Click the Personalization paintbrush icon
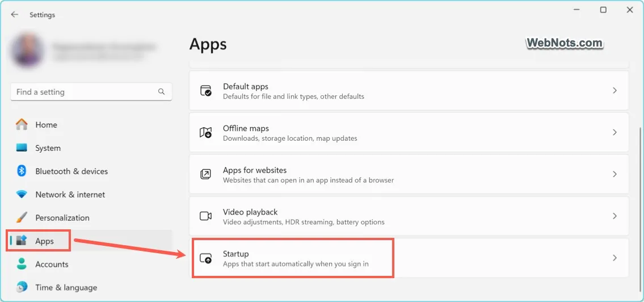Viewport: 644px width, 302px height. pyautogui.click(x=22, y=217)
